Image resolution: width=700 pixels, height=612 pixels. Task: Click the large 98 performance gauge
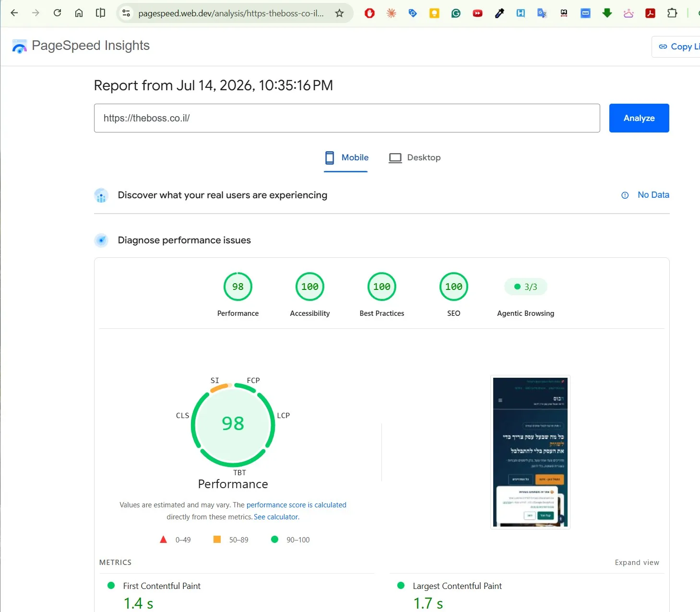(x=233, y=425)
